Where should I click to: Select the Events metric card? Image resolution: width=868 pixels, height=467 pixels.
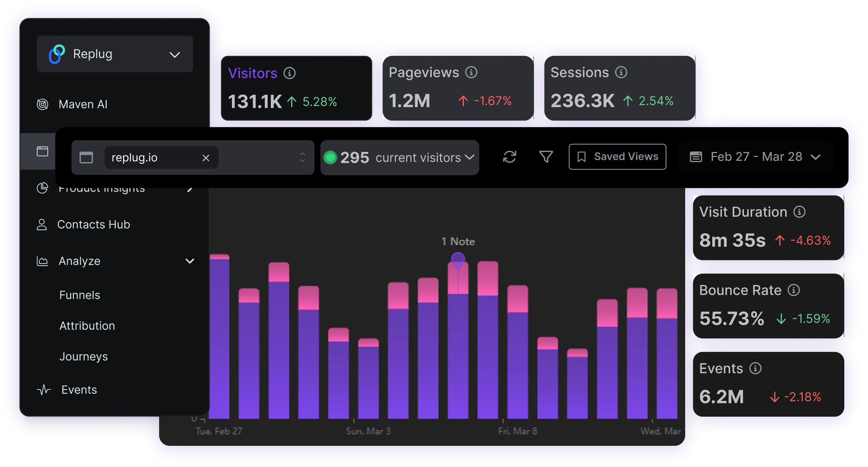(x=768, y=384)
